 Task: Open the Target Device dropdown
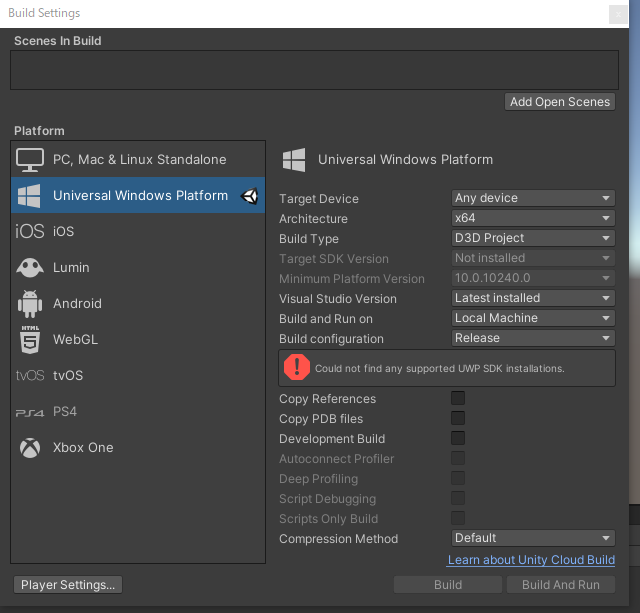(x=533, y=198)
